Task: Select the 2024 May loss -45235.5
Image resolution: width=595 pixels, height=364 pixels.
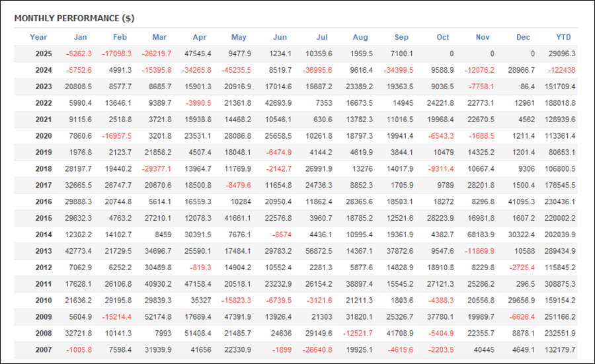Action: coord(237,71)
